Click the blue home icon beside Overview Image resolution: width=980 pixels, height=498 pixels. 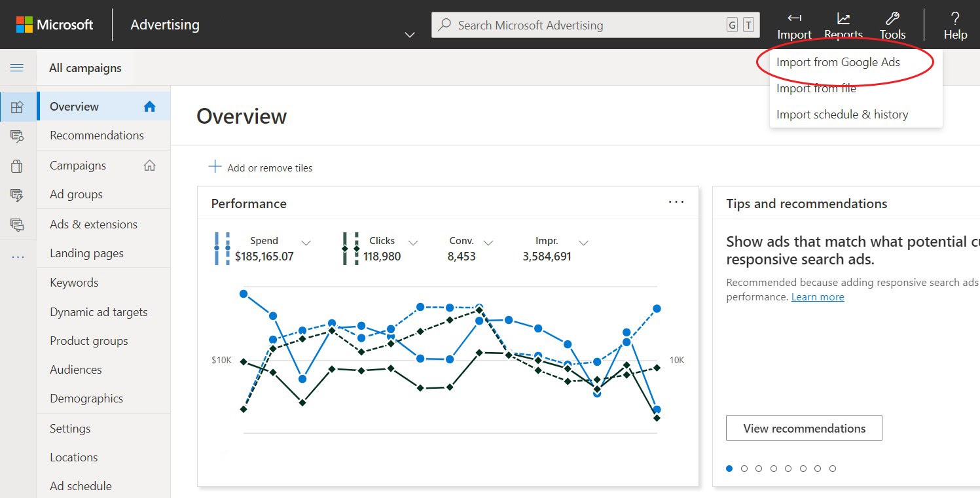tap(150, 106)
